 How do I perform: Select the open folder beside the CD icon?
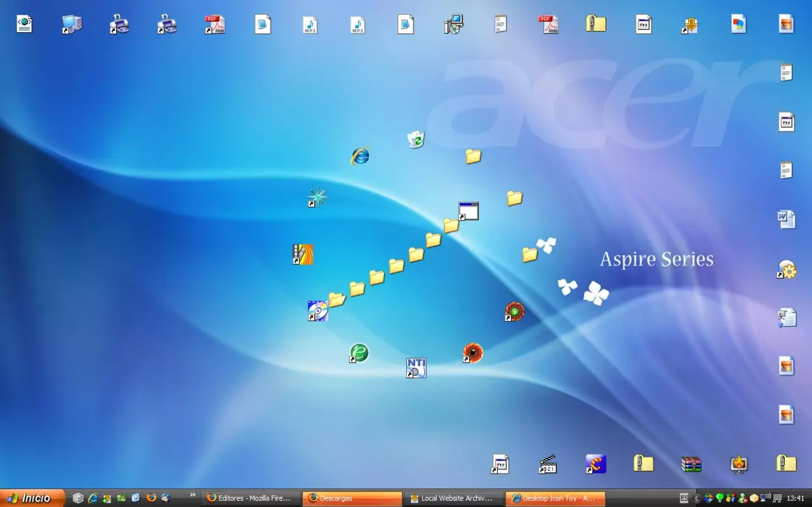pyautogui.click(x=337, y=299)
